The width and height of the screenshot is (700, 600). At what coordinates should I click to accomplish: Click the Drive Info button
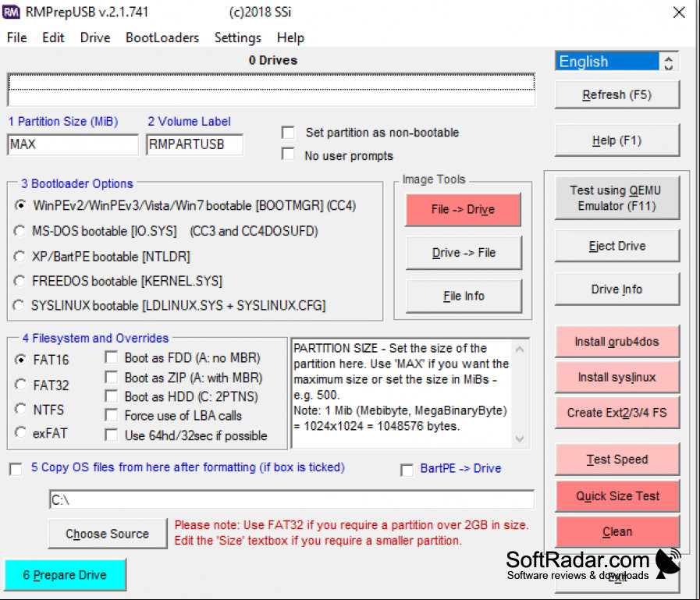point(617,289)
